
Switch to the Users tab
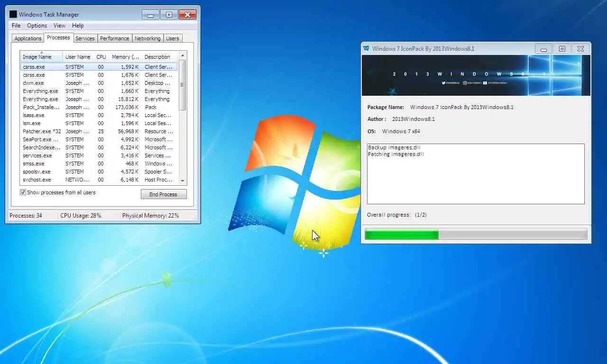173,38
